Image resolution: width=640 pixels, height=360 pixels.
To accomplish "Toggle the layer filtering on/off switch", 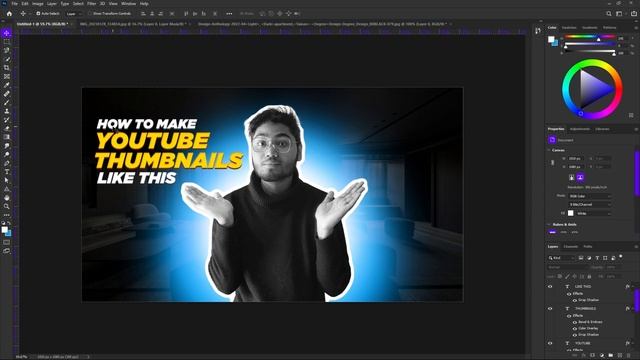I will [x=621, y=257].
